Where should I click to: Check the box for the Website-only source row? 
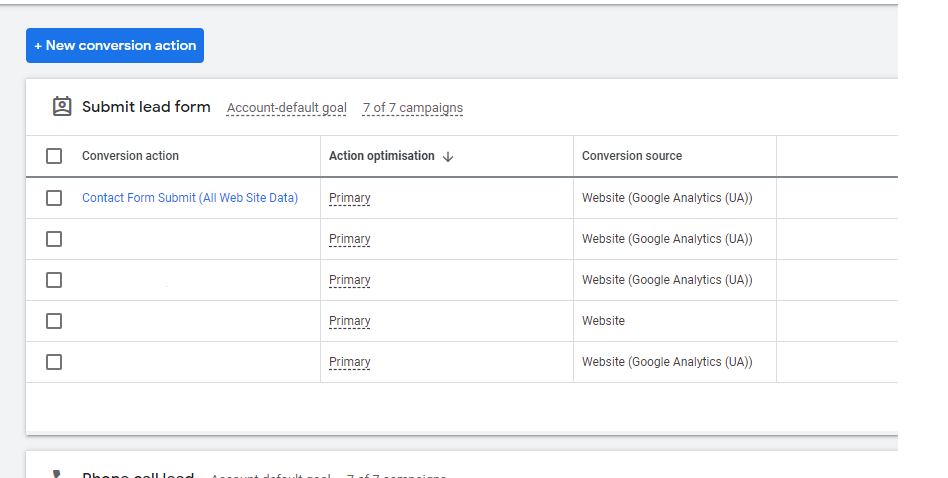point(54,321)
